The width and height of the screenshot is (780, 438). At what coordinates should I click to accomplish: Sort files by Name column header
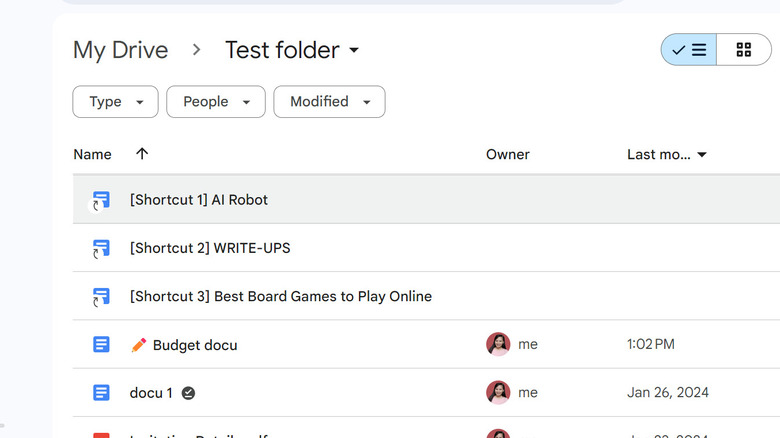pyautogui.click(x=92, y=154)
